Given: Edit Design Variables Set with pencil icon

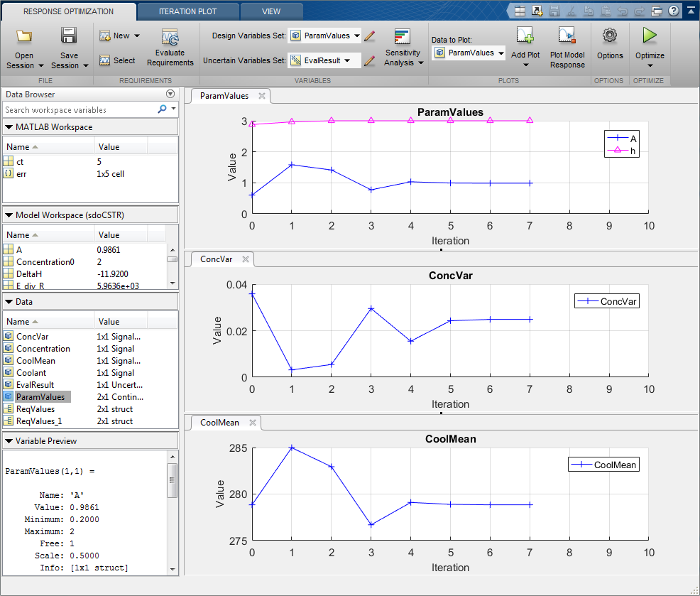Looking at the screenshot, I should click(x=369, y=36).
